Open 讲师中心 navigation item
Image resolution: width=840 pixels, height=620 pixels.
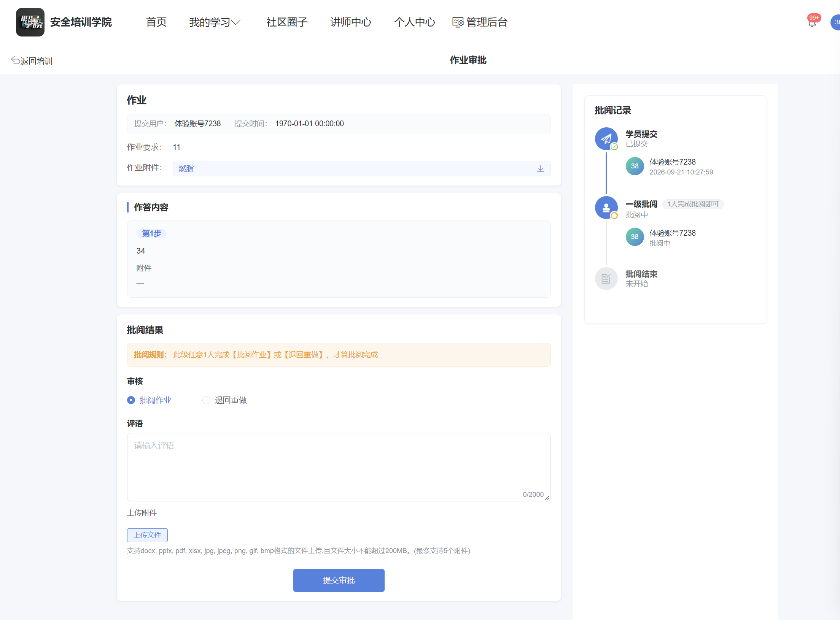[x=351, y=22]
